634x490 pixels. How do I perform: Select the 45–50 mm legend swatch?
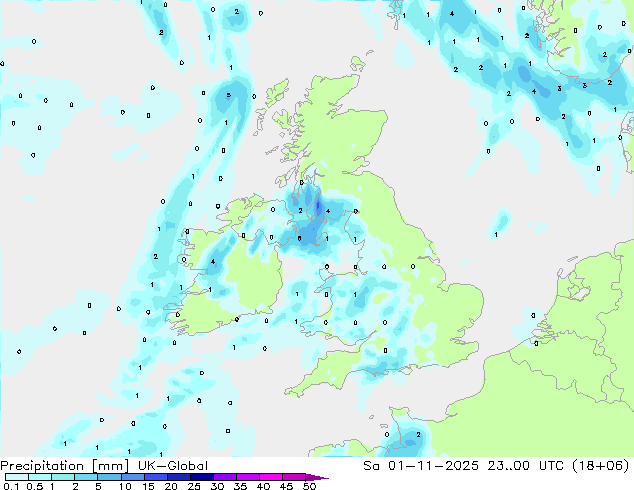[x=293, y=477]
